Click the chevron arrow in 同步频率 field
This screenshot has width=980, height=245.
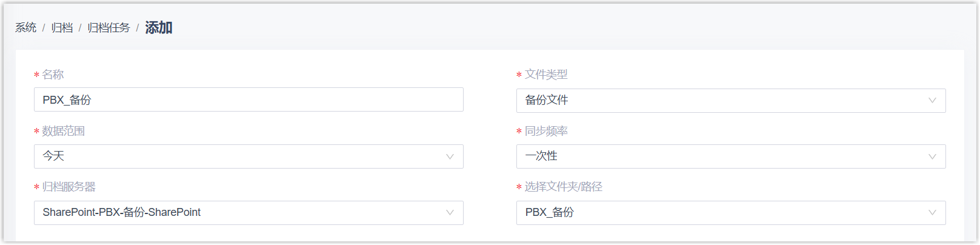click(932, 156)
